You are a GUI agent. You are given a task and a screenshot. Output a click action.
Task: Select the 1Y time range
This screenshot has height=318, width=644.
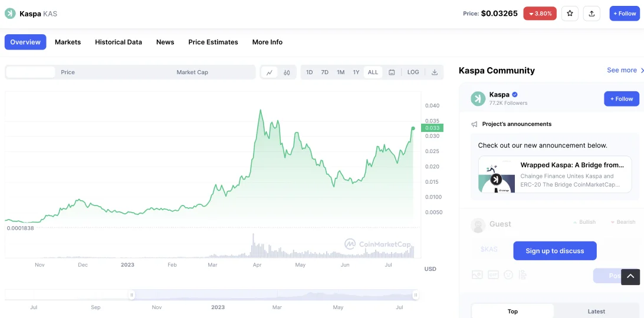356,72
